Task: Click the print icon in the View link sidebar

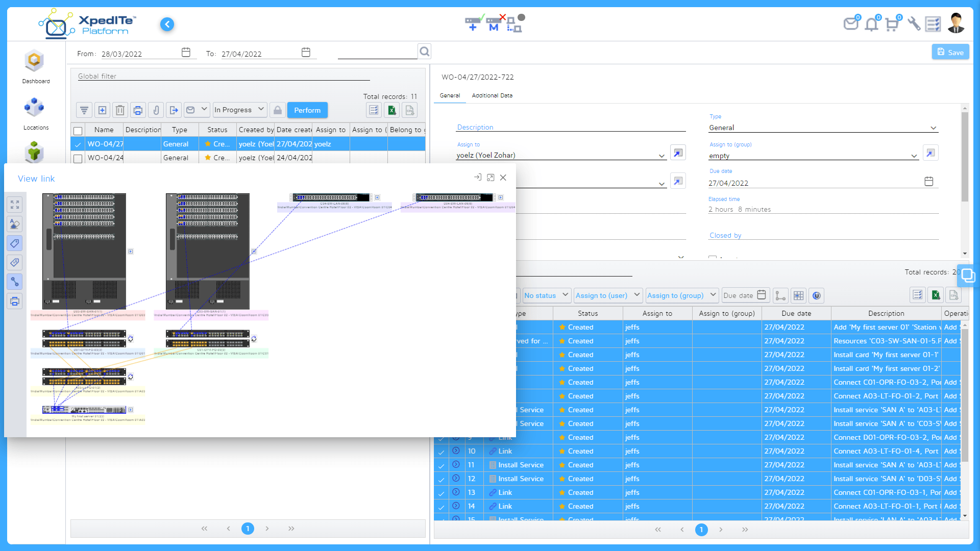Action: click(x=15, y=301)
